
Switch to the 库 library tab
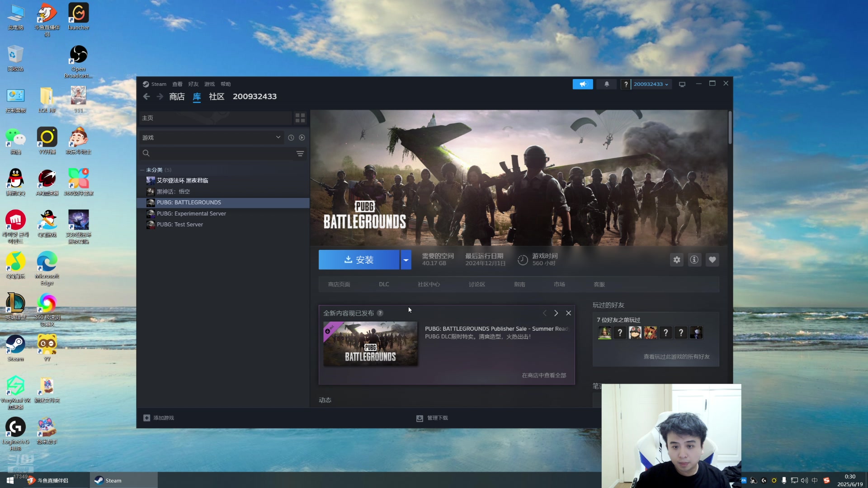click(x=197, y=97)
